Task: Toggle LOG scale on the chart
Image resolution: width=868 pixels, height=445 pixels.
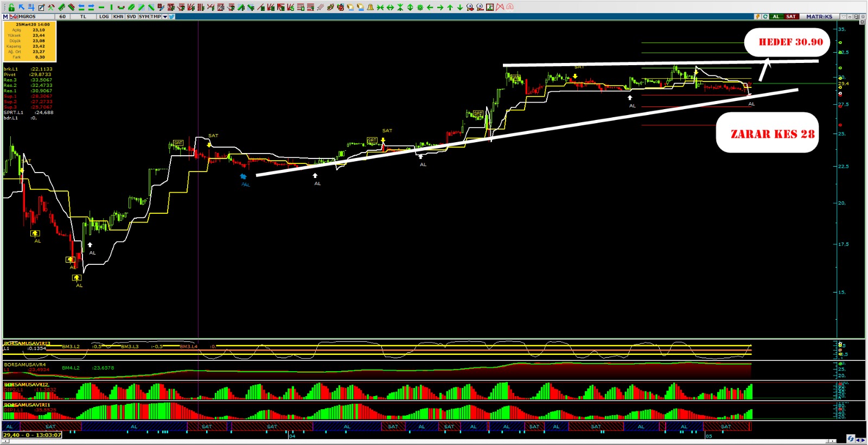Action: (x=104, y=16)
